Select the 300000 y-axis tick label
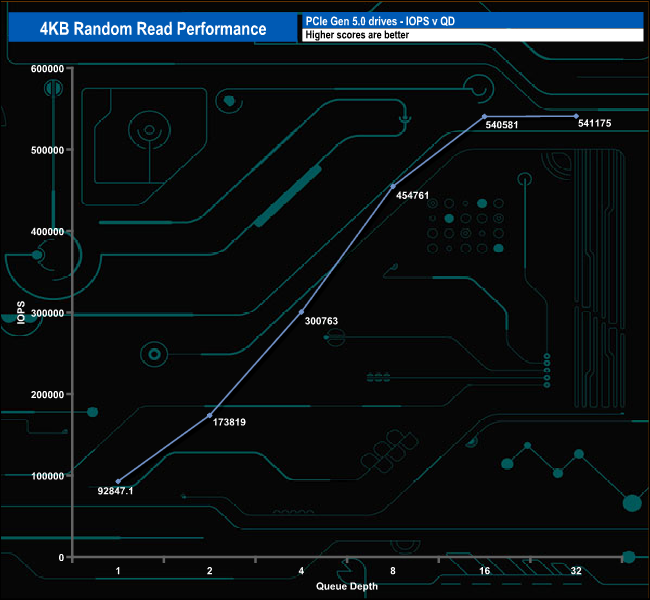Screen dimensions: 650x600 tap(48, 313)
